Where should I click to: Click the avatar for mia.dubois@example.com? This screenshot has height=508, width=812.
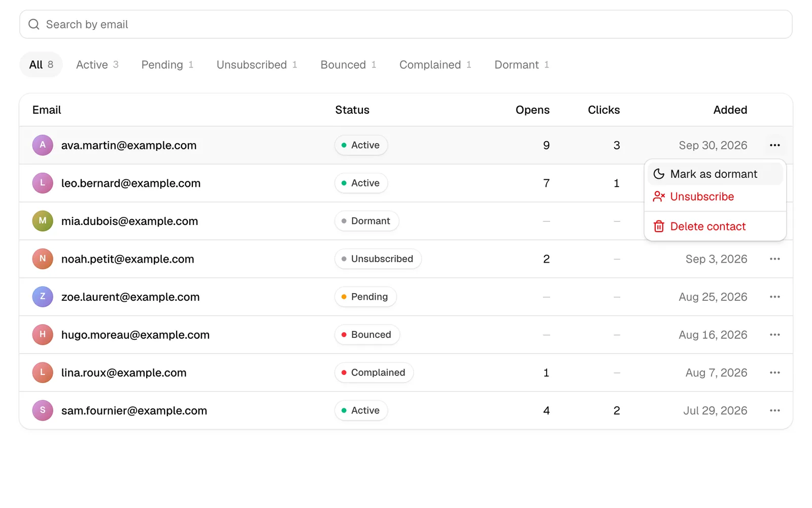coord(43,221)
